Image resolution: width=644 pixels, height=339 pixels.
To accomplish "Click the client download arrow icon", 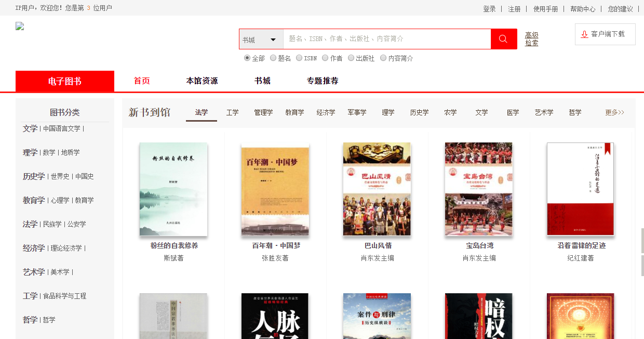I will click(584, 34).
